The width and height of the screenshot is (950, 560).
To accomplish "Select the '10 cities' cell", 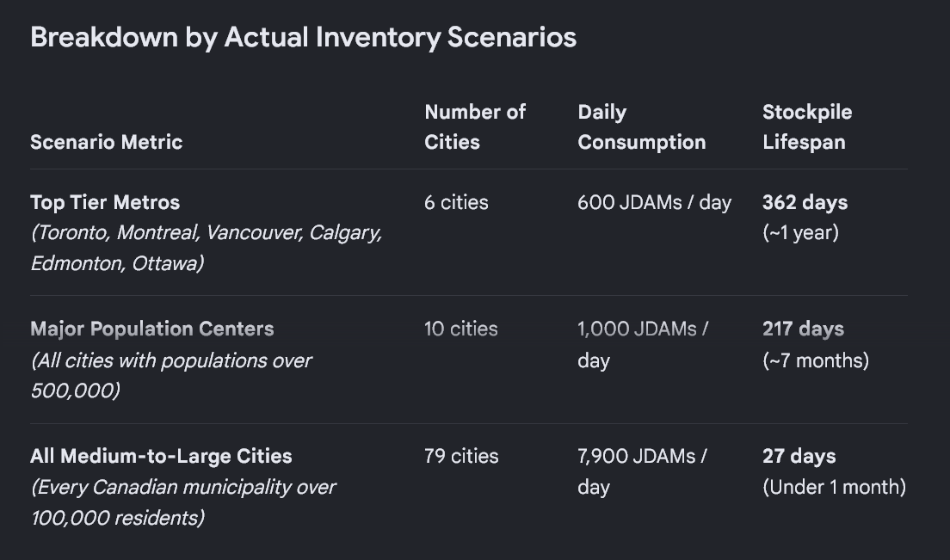I will 461,329.
